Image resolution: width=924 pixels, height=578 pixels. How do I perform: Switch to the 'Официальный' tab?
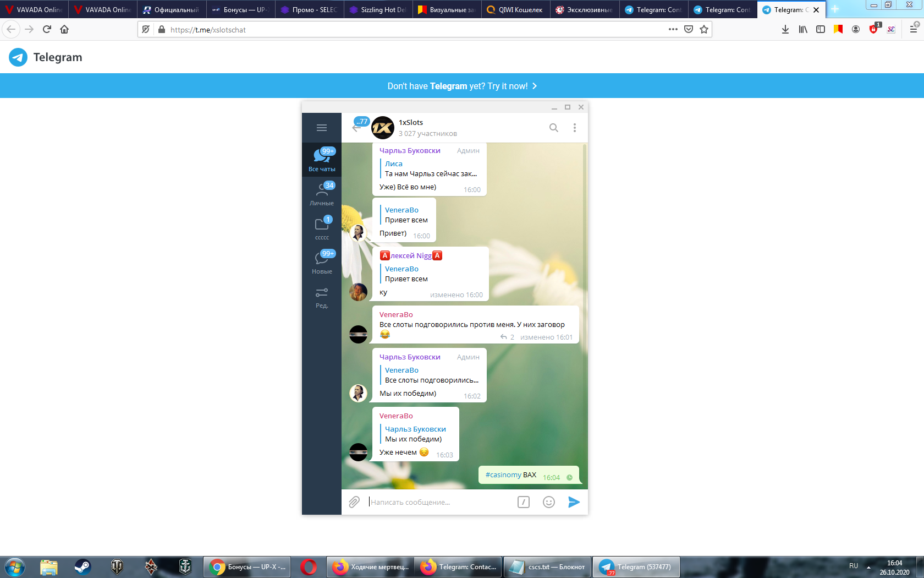tap(172, 9)
